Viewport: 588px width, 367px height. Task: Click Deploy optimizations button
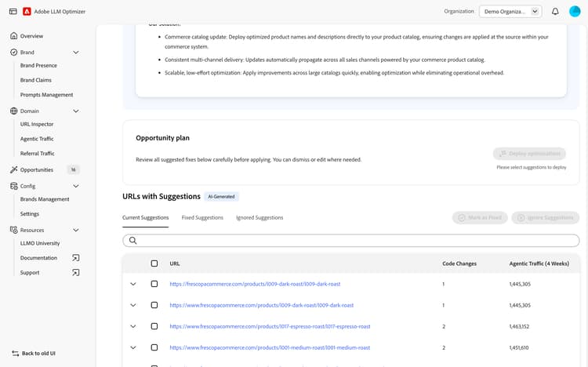click(529, 154)
